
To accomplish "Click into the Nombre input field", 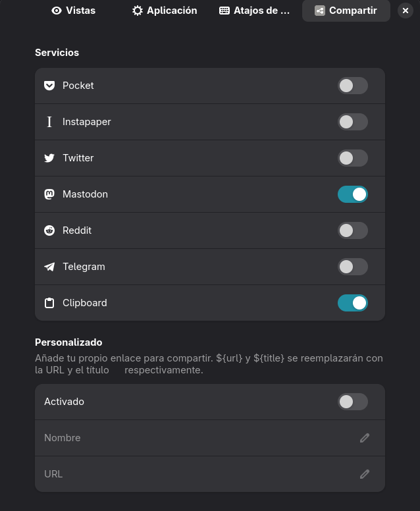I will [210, 438].
